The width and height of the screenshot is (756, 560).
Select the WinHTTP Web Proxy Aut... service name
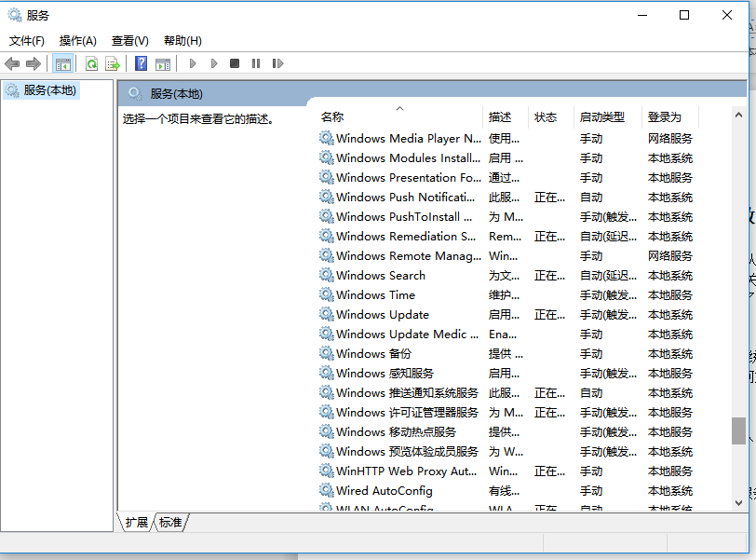407,471
